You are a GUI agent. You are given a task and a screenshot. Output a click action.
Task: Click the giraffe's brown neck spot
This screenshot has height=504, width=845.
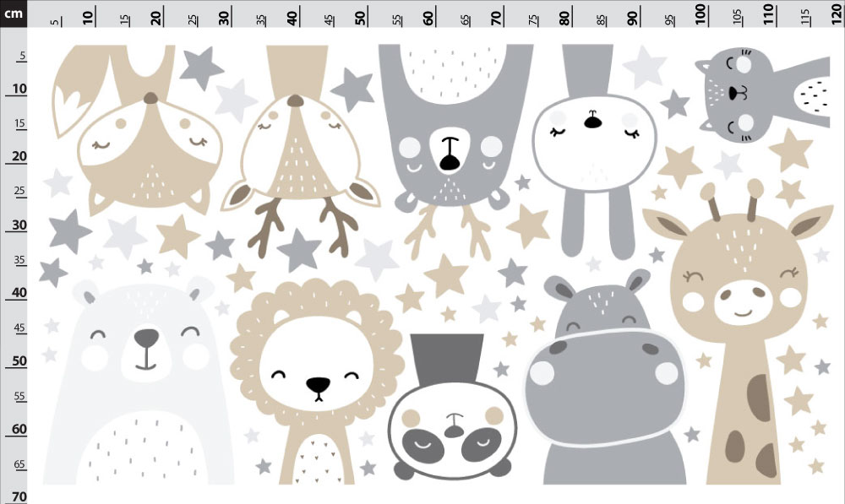click(x=758, y=398)
